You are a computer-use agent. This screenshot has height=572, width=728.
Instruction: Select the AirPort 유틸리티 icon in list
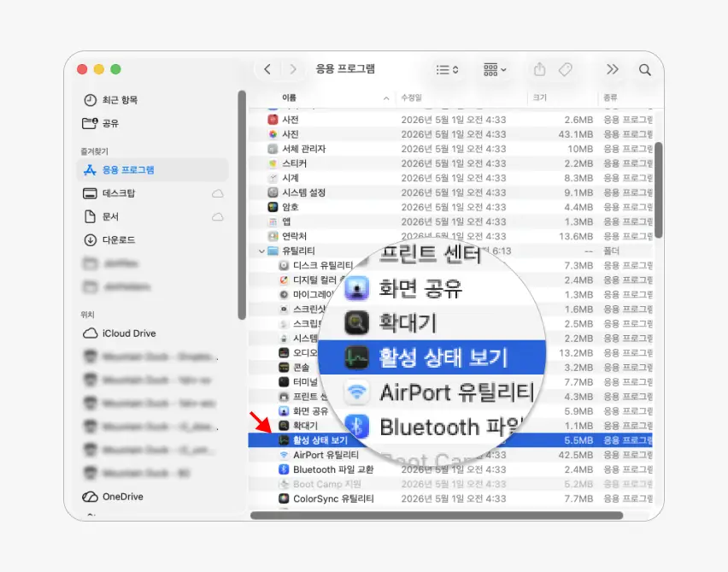click(284, 455)
